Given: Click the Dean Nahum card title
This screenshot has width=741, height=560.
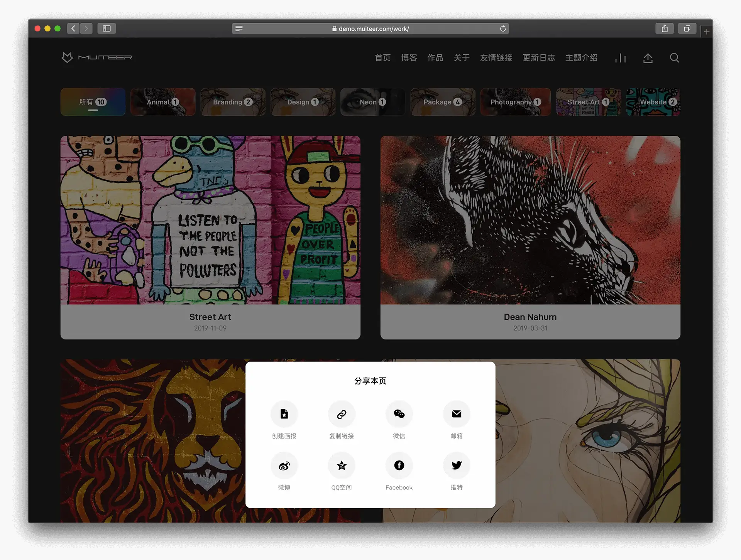Looking at the screenshot, I should click(530, 317).
